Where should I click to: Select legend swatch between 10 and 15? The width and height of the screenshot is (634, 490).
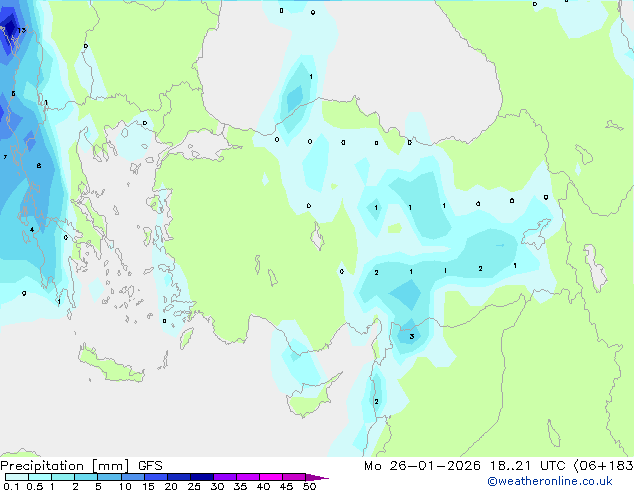[x=132, y=477]
